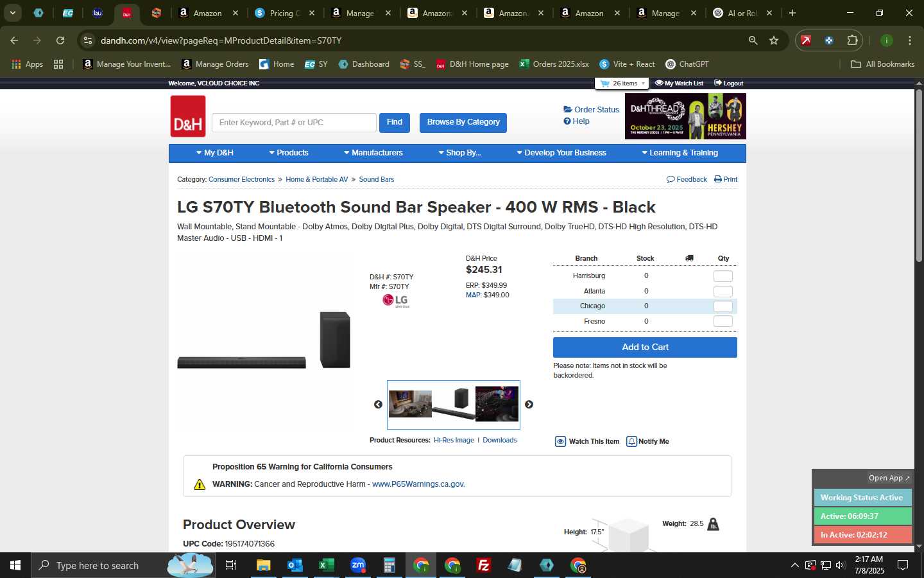Open the Orders 2025.xlsx bookmark

coord(554,64)
